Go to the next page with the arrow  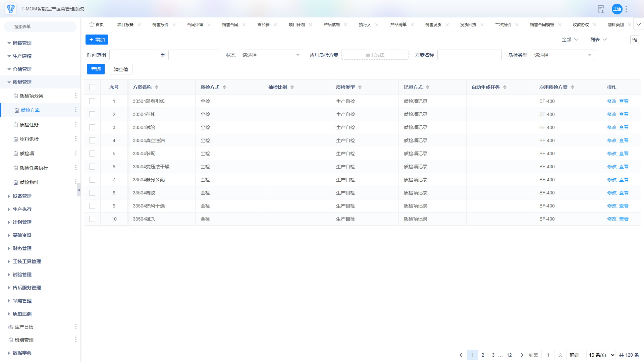[522, 355]
